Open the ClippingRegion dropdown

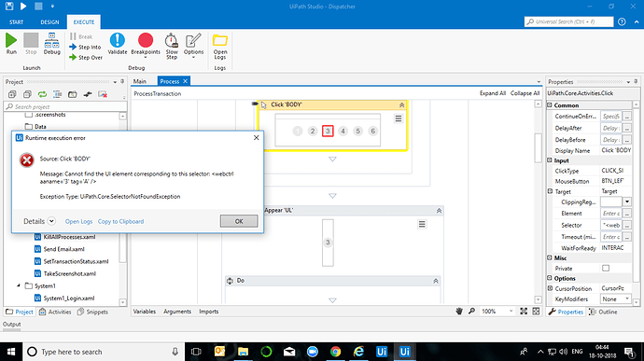click(627, 201)
